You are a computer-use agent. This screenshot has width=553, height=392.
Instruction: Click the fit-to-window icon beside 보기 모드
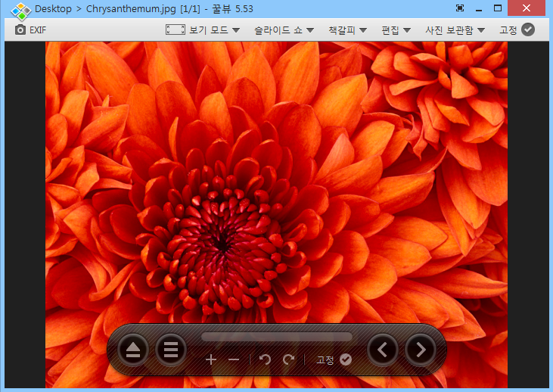coord(176,30)
